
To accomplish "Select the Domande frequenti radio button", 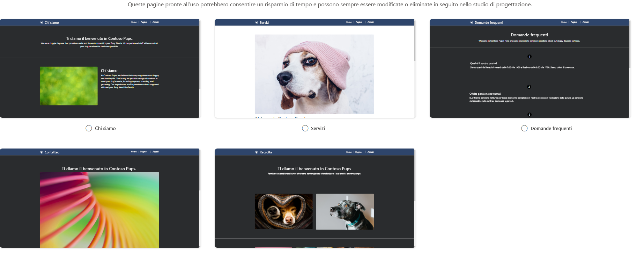I will (524, 128).
